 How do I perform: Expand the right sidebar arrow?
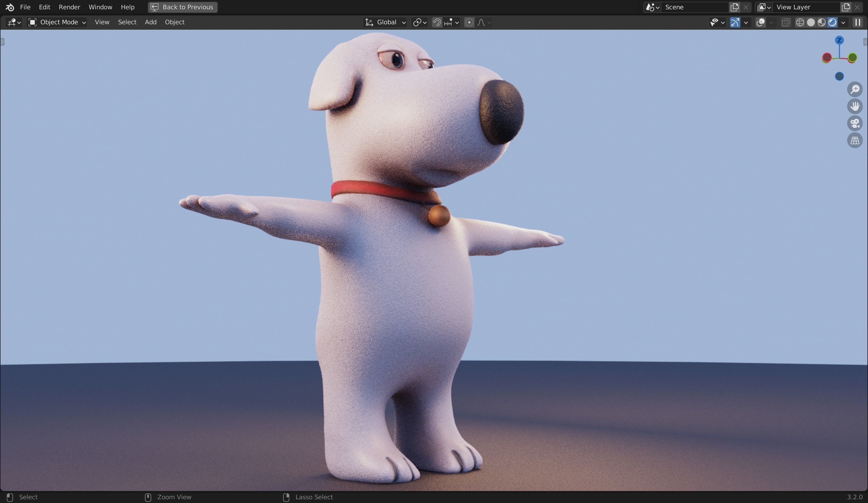coord(865,42)
